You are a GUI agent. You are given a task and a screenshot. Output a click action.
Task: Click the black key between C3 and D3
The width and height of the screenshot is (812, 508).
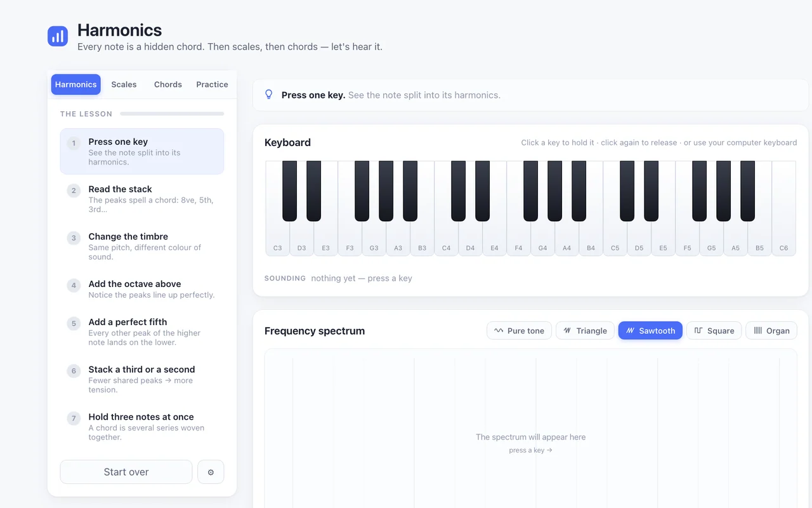click(x=289, y=190)
